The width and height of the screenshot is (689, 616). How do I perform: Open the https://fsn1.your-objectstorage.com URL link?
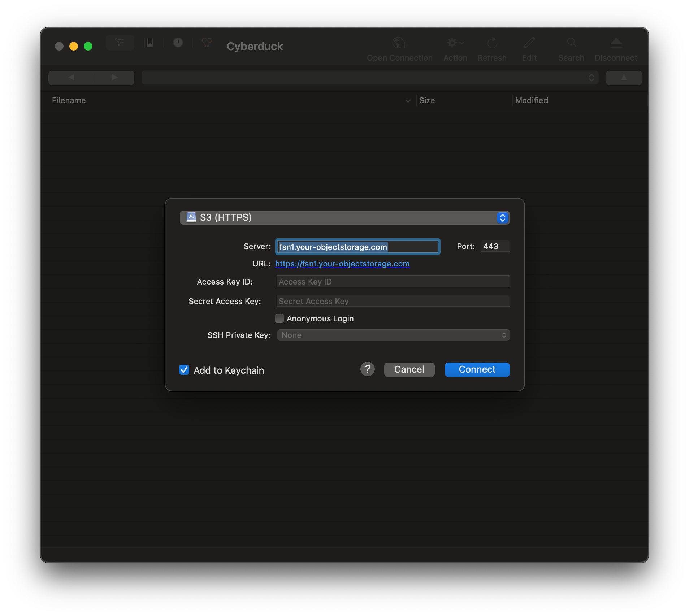coord(342,264)
